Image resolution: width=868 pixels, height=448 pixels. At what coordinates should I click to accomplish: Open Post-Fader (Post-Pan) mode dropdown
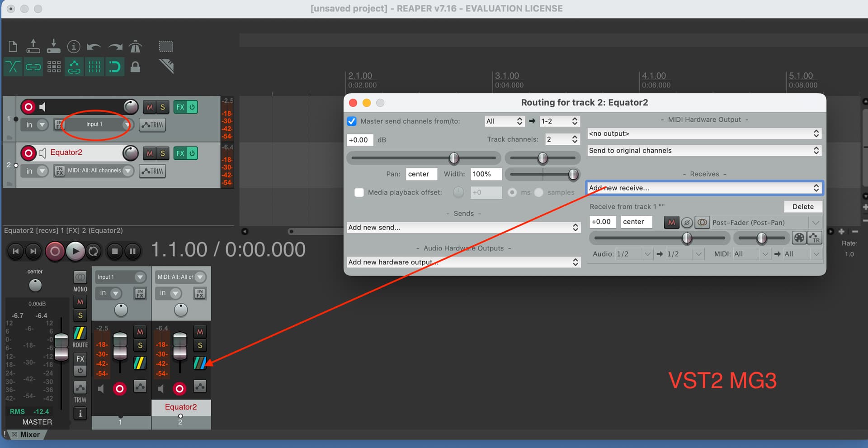click(766, 222)
